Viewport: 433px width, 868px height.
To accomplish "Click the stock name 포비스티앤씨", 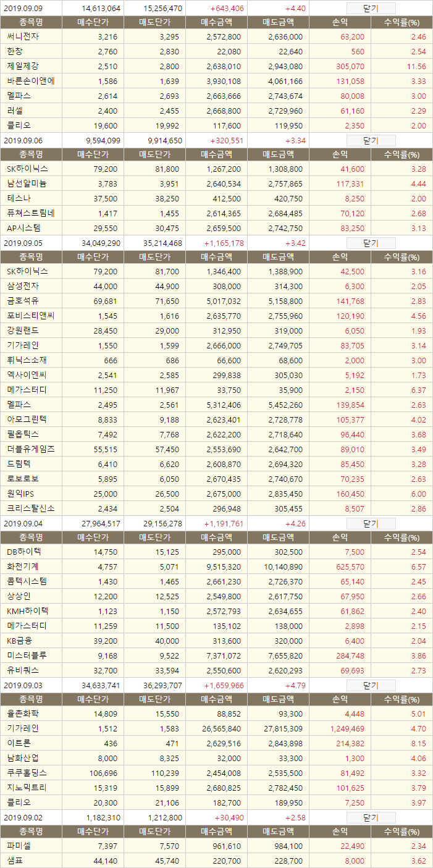I will (31, 316).
